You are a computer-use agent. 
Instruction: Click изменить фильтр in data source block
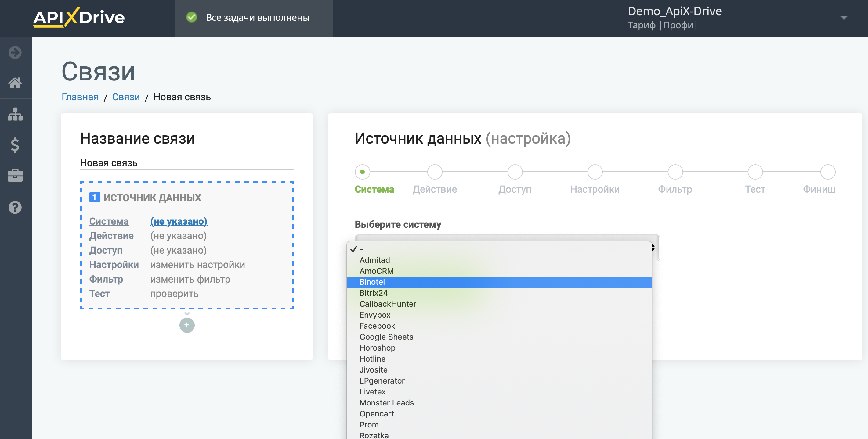[190, 279]
